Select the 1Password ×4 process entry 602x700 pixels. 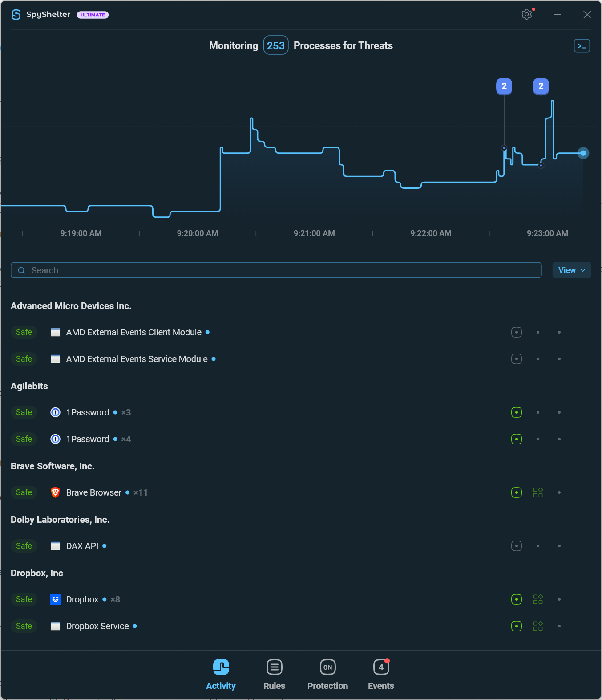point(301,439)
